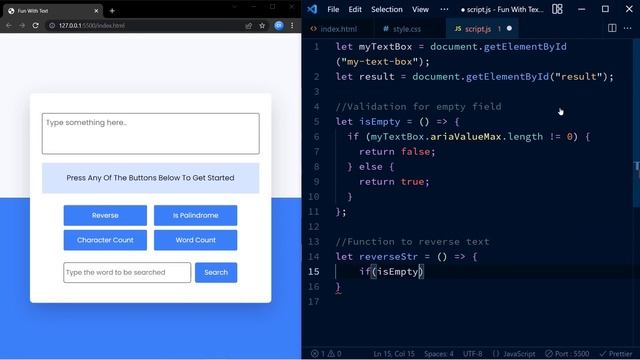This screenshot has width=640, height=360.
Task: Click the Port : 5500 Live Server item
Action: 567,353
